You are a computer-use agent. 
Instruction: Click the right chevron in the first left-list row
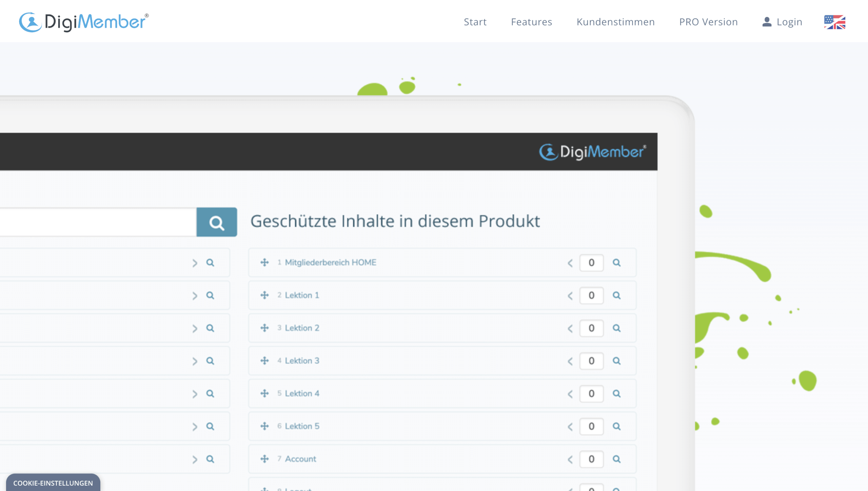195,263
